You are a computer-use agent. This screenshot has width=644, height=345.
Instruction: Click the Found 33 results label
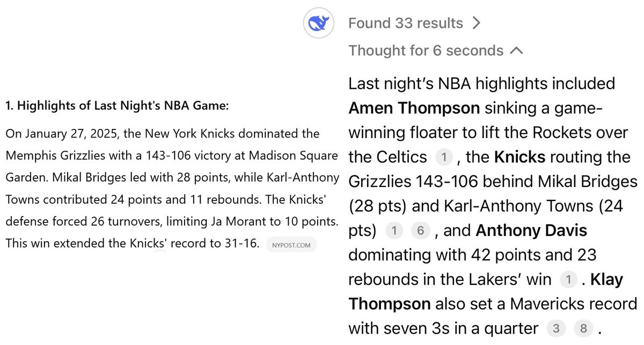406,23
